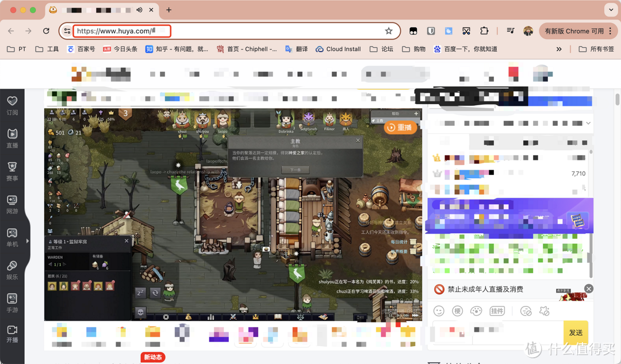Click the 开播 start-streaming camera icon
This screenshot has height=364, width=621.
pyautogui.click(x=12, y=334)
